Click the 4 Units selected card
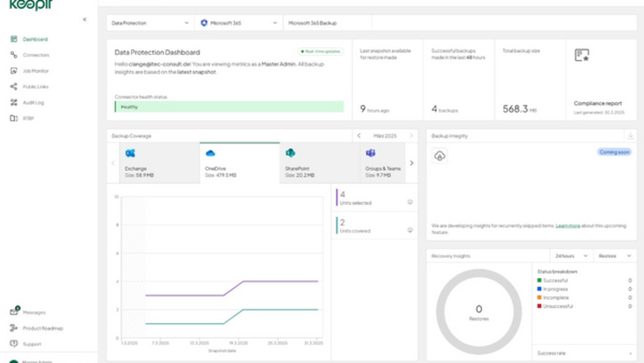The image size is (644, 363). pyautogui.click(x=374, y=198)
